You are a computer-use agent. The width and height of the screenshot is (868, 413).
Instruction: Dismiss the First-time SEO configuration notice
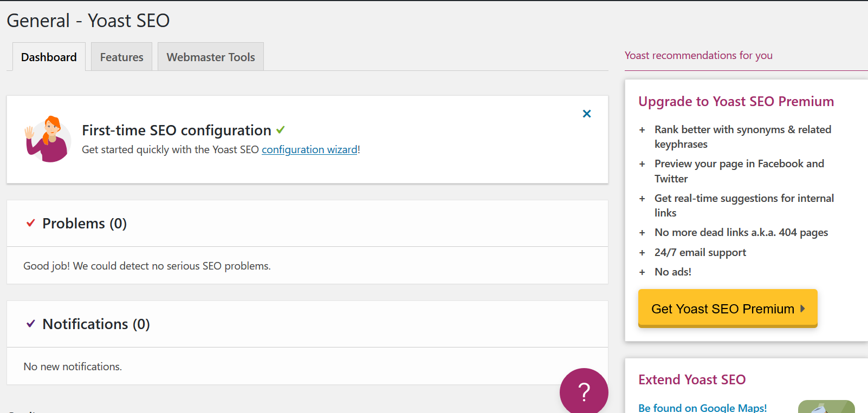[587, 114]
